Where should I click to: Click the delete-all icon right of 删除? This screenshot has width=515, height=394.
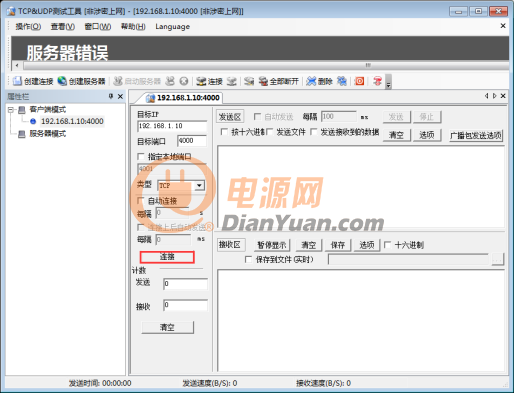pyautogui.click(x=342, y=81)
